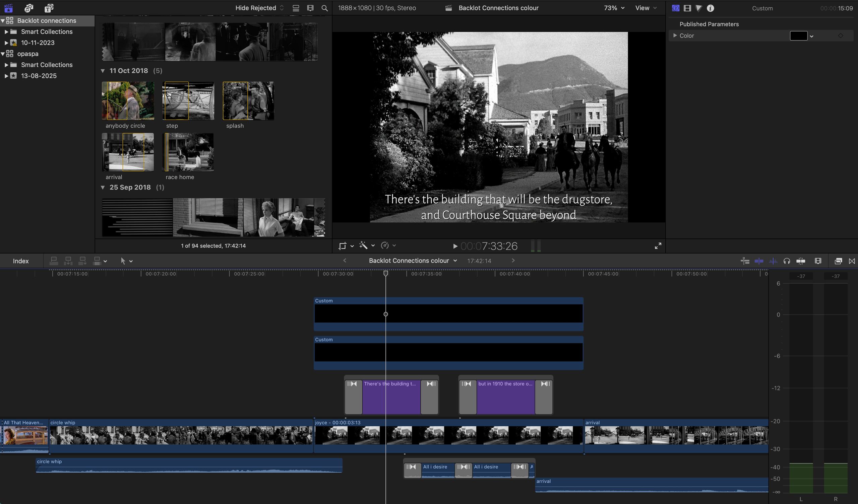This screenshot has width=858, height=504.
Task: Open the timeline Index
Action: (21, 261)
